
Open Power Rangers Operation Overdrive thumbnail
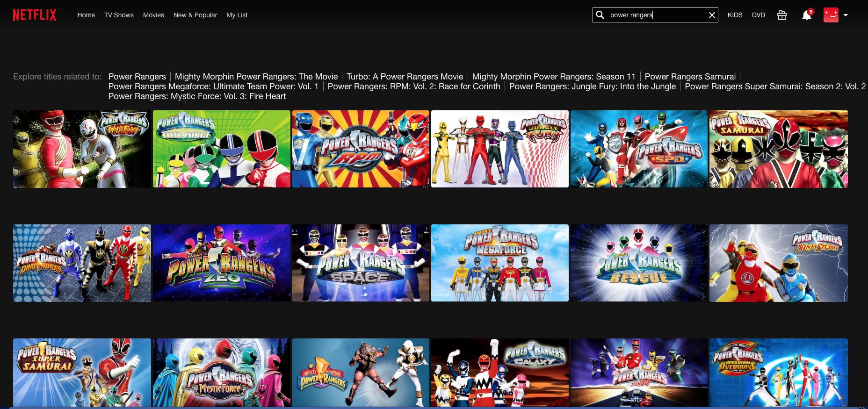[778, 373]
